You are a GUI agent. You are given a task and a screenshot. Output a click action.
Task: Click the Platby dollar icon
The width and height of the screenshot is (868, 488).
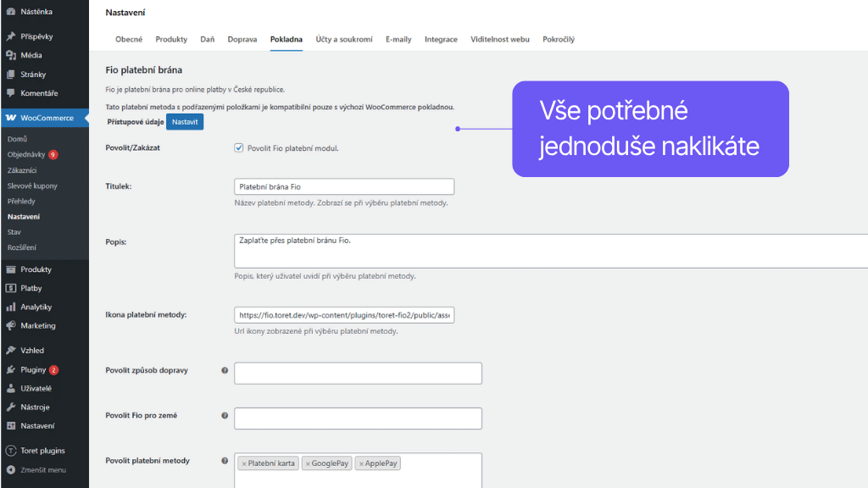click(10, 288)
